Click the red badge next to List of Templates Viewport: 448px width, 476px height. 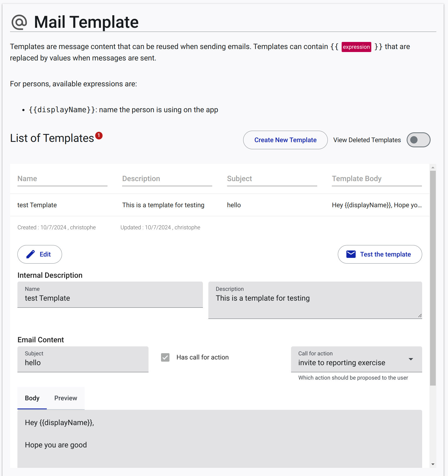click(99, 135)
